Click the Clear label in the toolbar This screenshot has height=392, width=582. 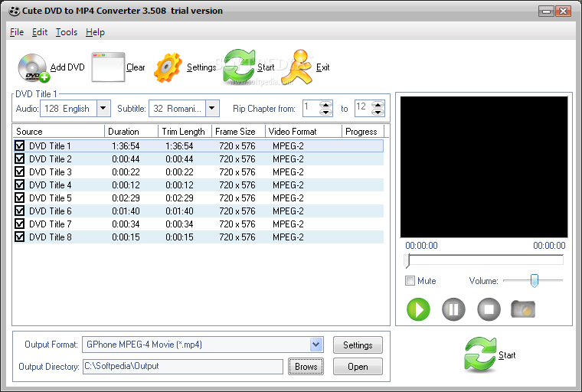(x=136, y=67)
